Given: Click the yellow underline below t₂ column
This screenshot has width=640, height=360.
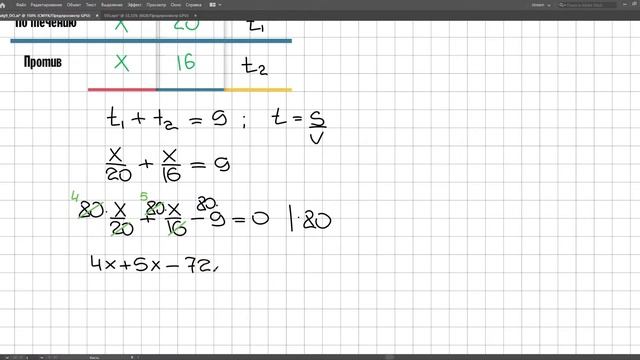Looking at the screenshot, I should coord(258,89).
